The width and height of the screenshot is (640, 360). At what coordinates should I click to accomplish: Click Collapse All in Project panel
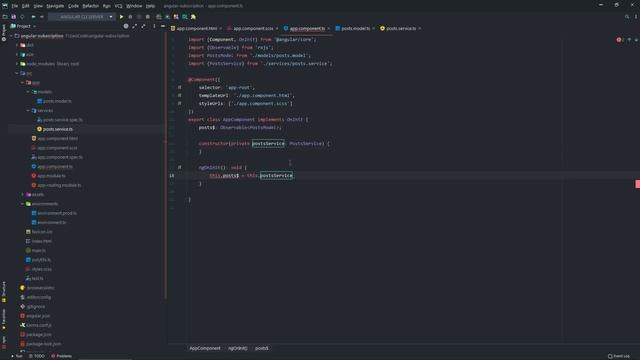tap(143, 26)
